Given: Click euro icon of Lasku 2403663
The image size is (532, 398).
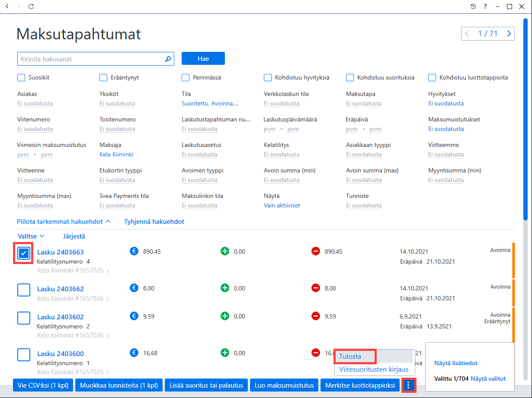Looking at the screenshot, I should tap(134, 251).
